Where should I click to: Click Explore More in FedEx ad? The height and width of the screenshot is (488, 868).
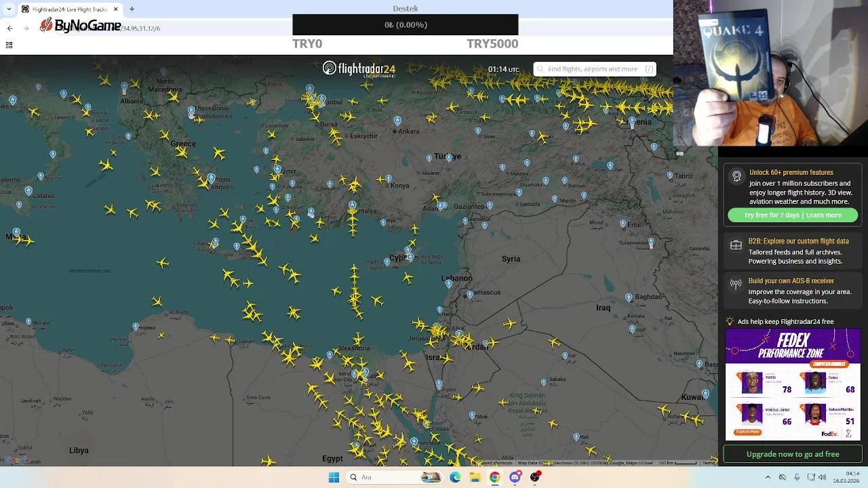coord(747,432)
